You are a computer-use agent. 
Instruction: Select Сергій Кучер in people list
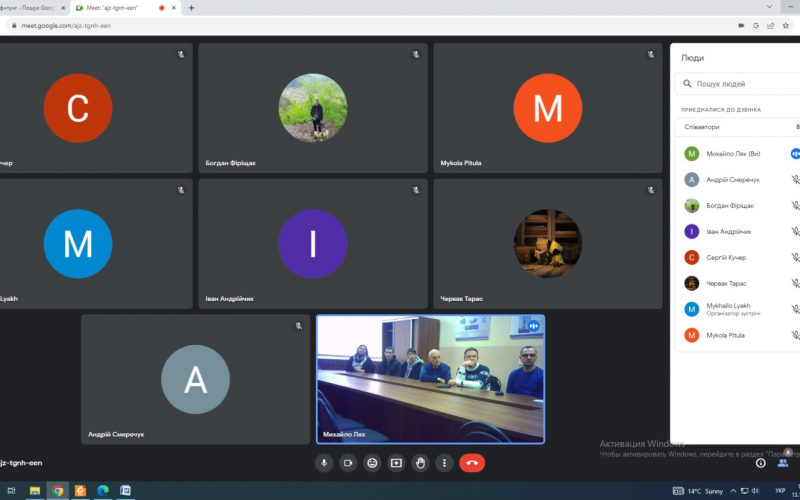click(737, 258)
